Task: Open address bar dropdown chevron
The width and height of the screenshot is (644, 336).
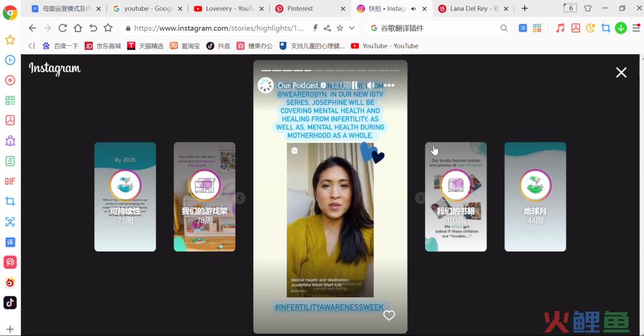Action: point(352,28)
